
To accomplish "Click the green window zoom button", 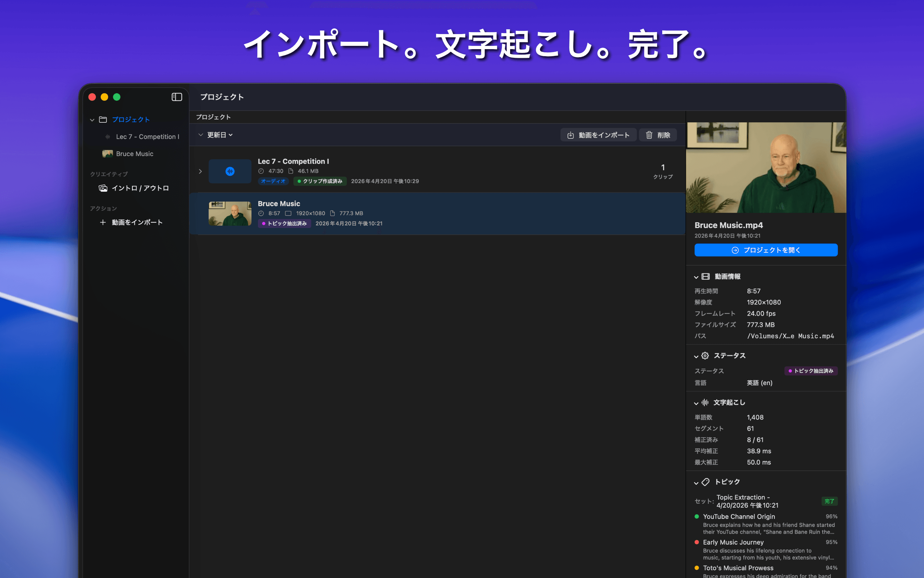I will (x=117, y=97).
